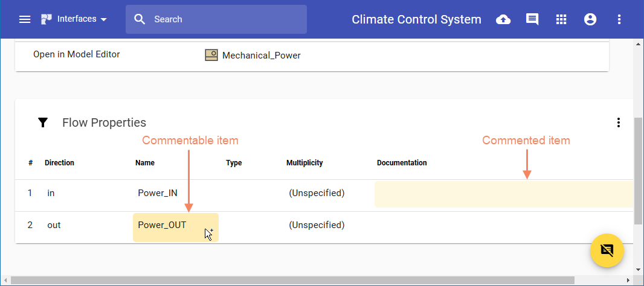Image resolution: width=644 pixels, height=286 pixels.
Task: Open the hamburger main menu
Action: point(25,19)
